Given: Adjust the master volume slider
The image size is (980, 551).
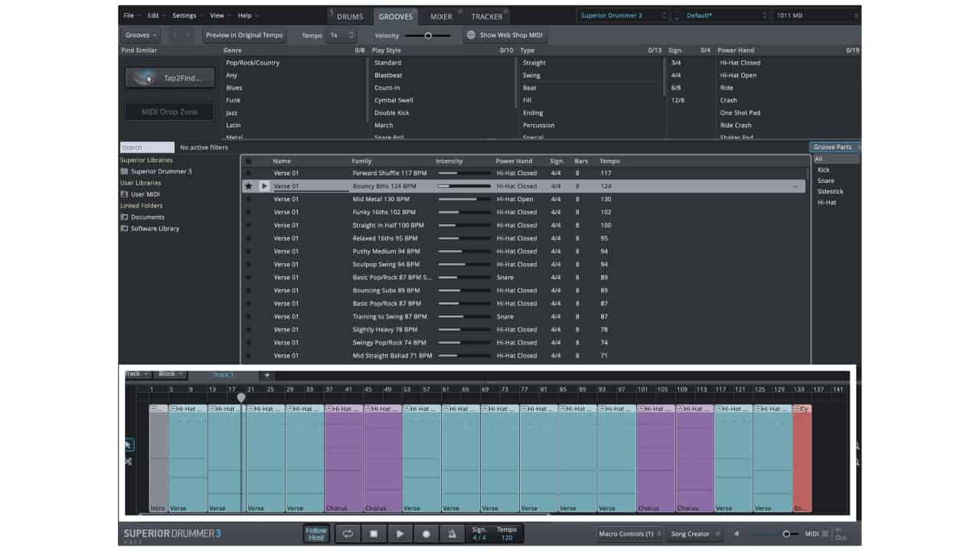Looking at the screenshot, I should [x=775, y=533].
